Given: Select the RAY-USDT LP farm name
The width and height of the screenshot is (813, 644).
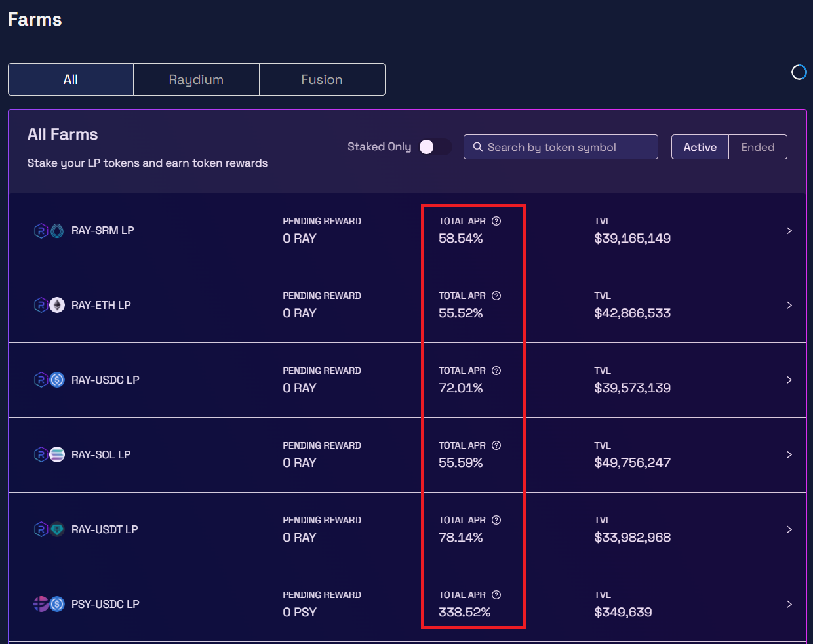Looking at the screenshot, I should [104, 530].
